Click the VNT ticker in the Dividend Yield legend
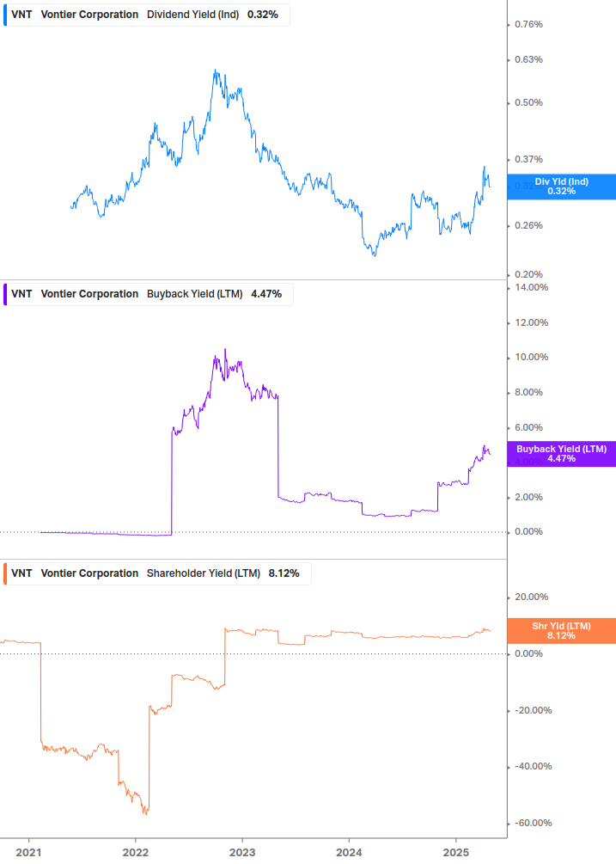The width and height of the screenshot is (616, 864). point(21,15)
